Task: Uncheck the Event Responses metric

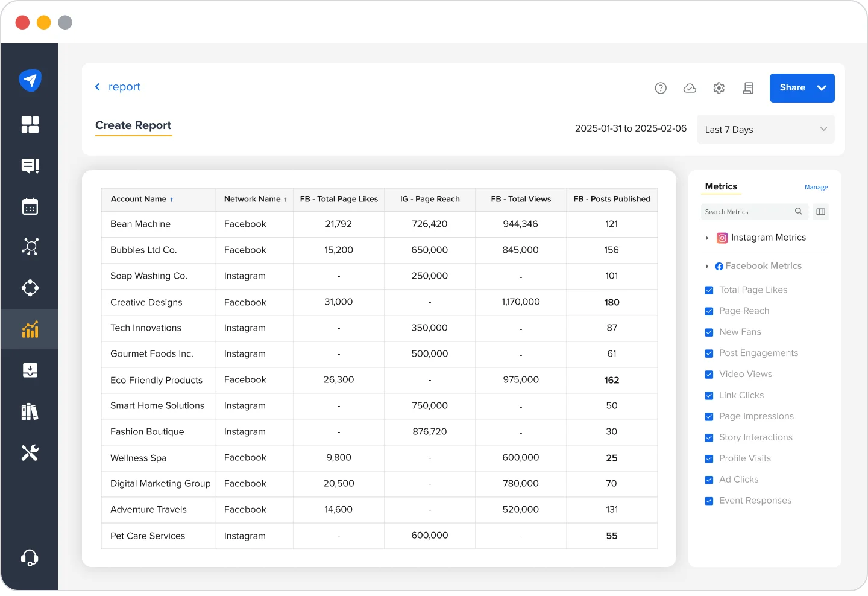Action: pos(708,501)
